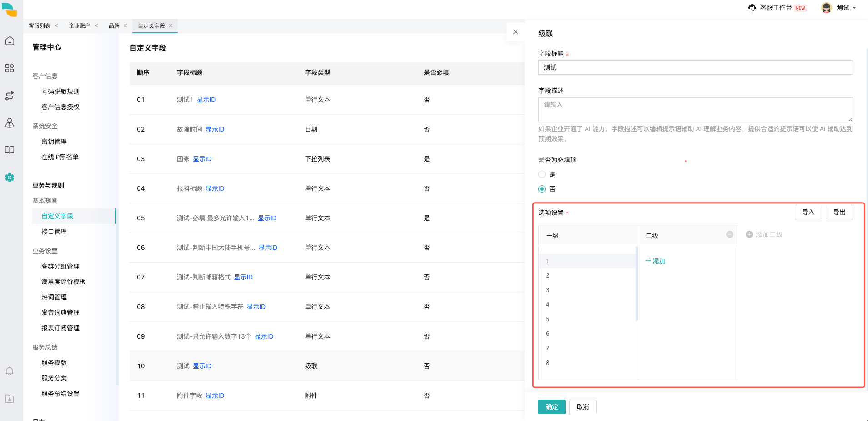Click 显示ID for 国家 row

[x=202, y=159]
